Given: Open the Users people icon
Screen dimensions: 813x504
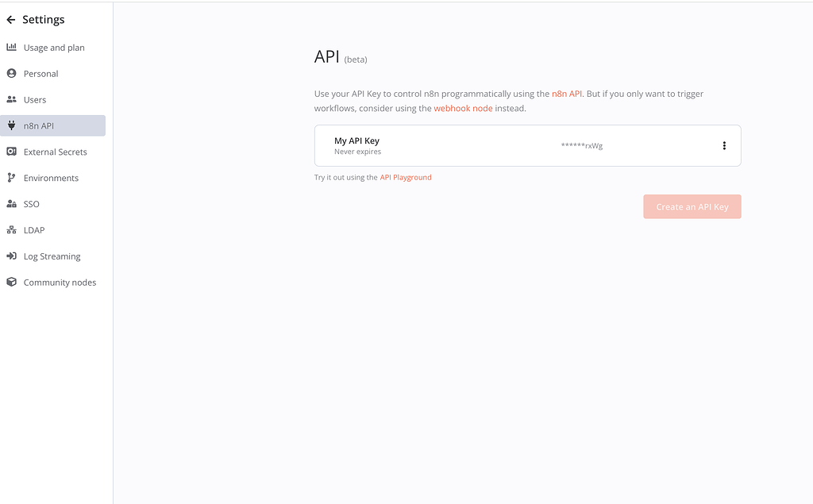Looking at the screenshot, I should 13,99.
